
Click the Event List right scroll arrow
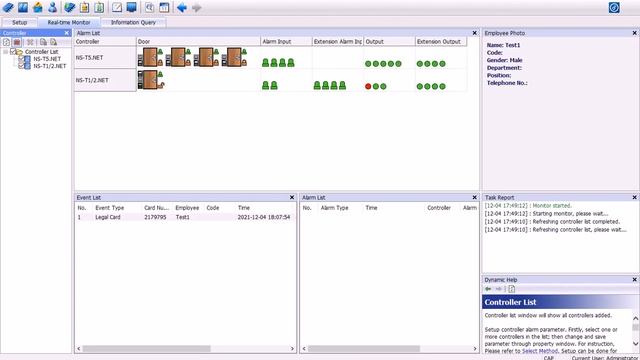click(292, 349)
